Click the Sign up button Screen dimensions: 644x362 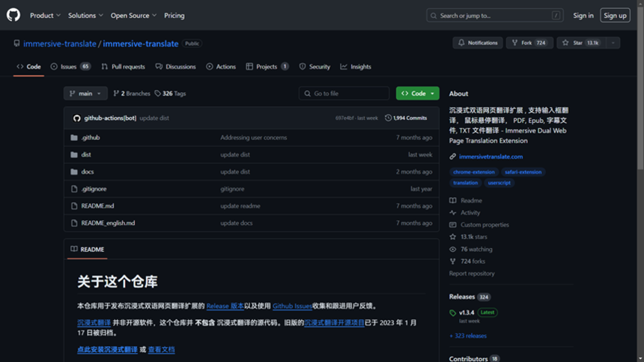[x=615, y=16]
